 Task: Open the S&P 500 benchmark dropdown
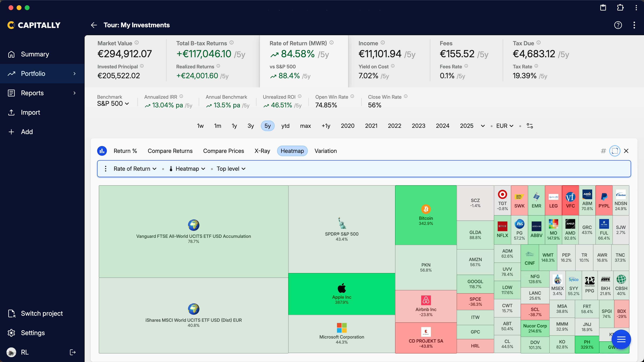(x=113, y=103)
